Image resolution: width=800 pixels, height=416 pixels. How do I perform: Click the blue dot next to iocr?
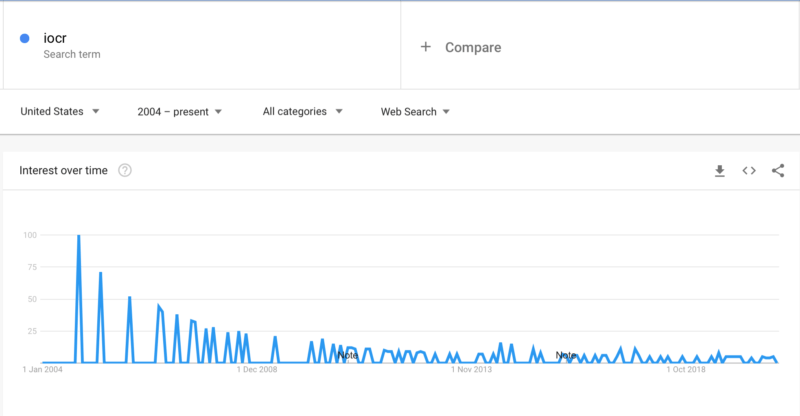24,38
